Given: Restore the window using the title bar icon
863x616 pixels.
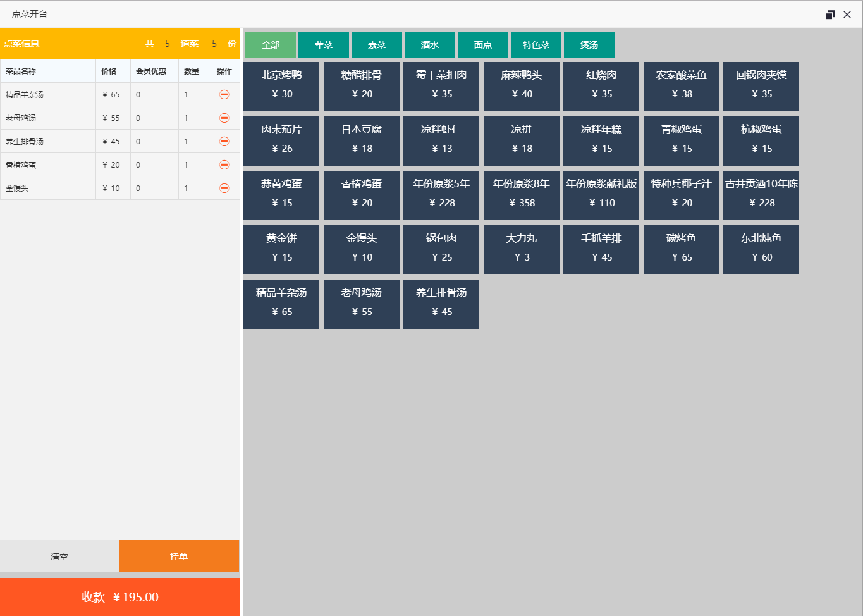Looking at the screenshot, I should point(830,15).
